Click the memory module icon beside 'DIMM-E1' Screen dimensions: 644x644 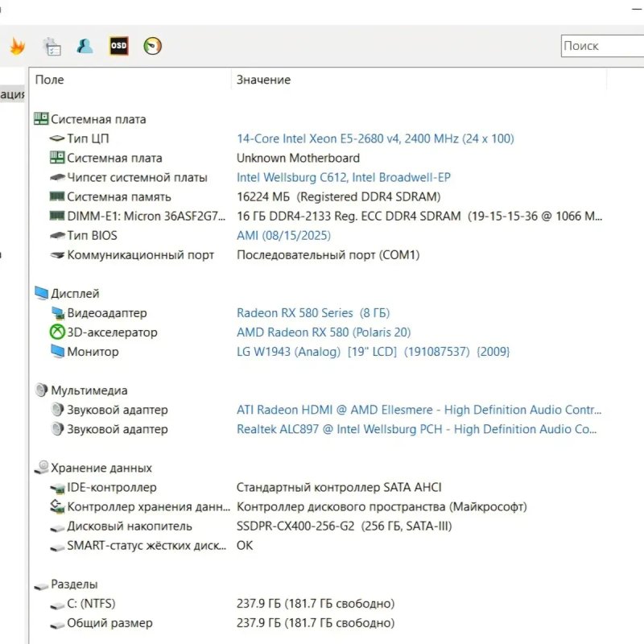pos(57,216)
